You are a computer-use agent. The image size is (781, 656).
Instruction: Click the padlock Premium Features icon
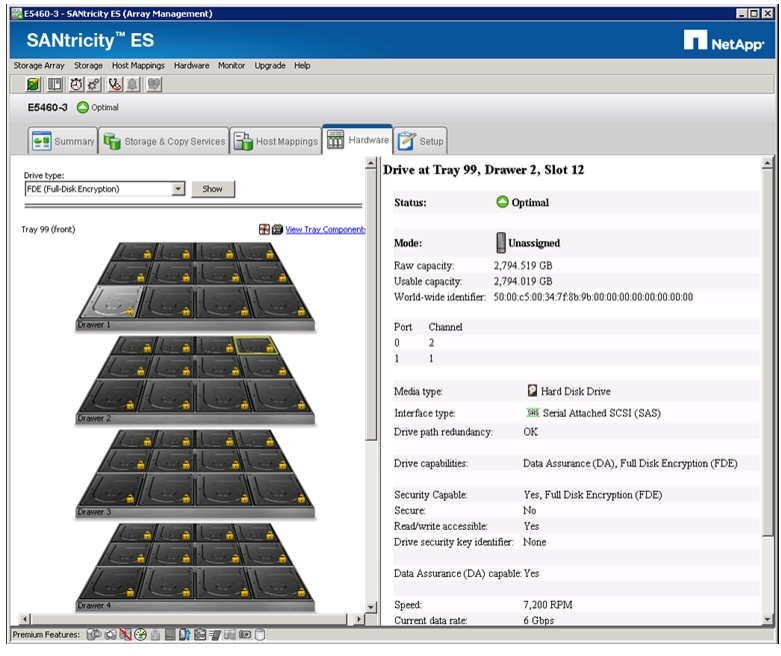(x=155, y=635)
